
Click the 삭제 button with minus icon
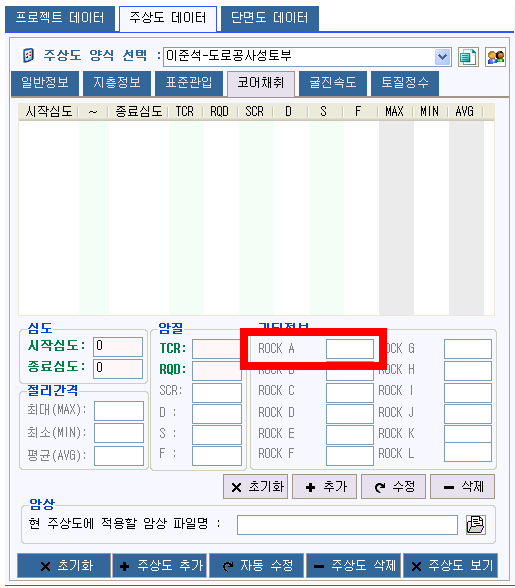(x=462, y=487)
